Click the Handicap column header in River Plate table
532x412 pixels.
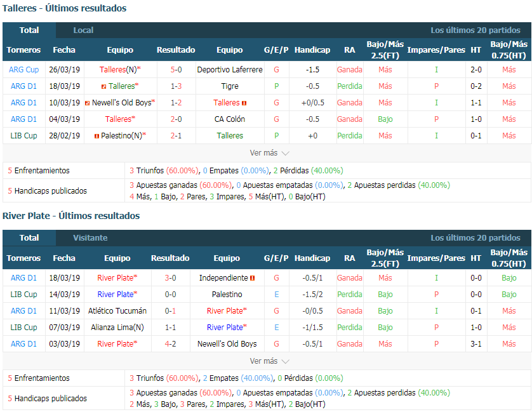[312, 258]
